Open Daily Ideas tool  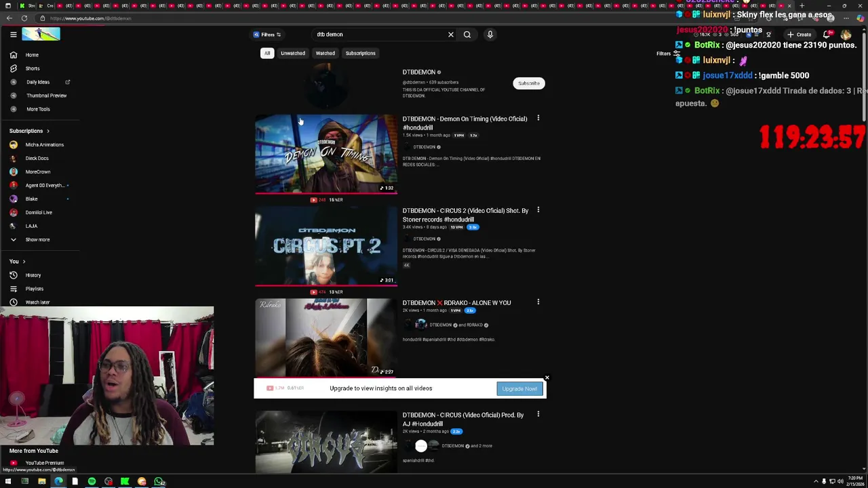(39, 82)
